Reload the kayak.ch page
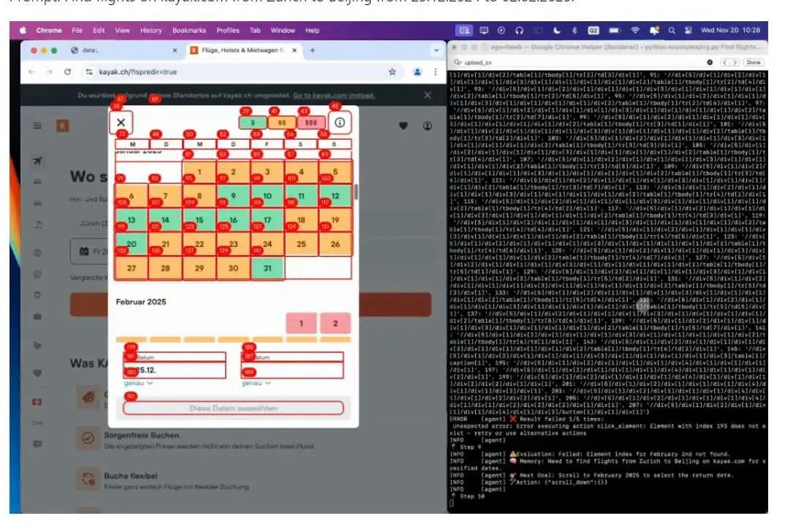 pos(67,72)
